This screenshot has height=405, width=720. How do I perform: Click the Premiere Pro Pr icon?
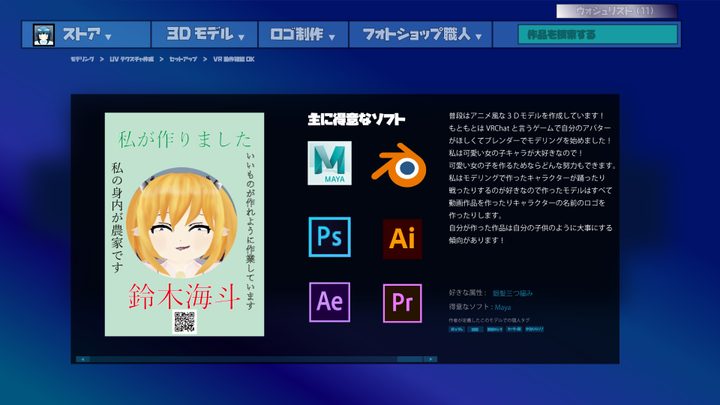point(402,301)
